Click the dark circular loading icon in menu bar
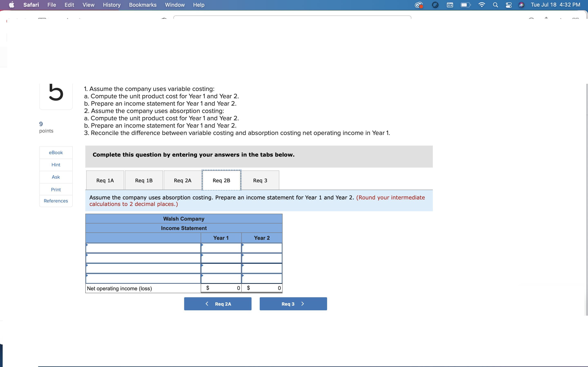This screenshot has height=367, width=588. point(435,5)
